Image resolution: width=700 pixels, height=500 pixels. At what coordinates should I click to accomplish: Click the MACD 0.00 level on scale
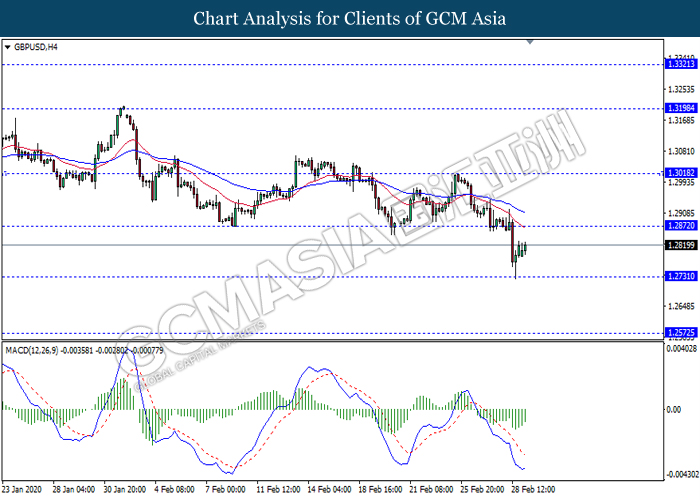pos(674,410)
